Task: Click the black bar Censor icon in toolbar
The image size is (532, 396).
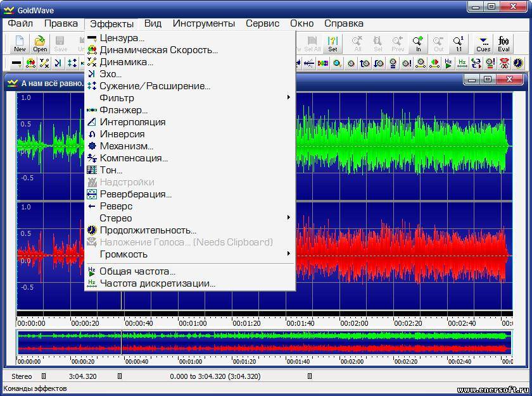Action: (16, 63)
